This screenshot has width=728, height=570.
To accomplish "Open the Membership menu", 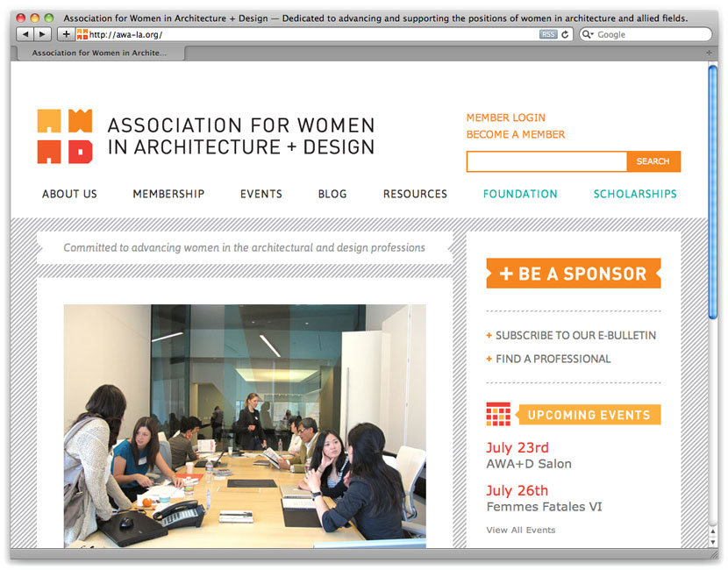I will tap(168, 194).
